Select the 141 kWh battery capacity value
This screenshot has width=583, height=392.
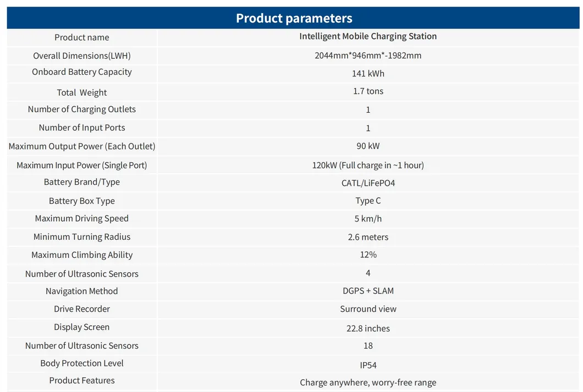click(x=368, y=73)
